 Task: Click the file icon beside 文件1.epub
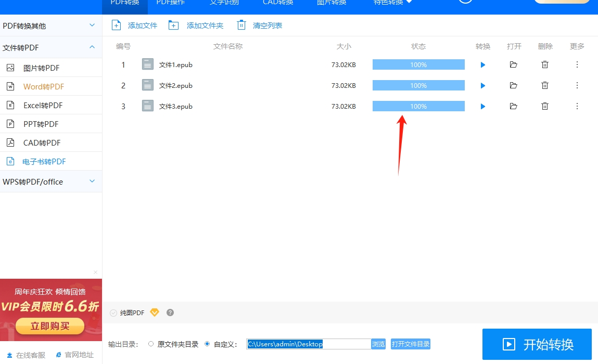pyautogui.click(x=148, y=64)
